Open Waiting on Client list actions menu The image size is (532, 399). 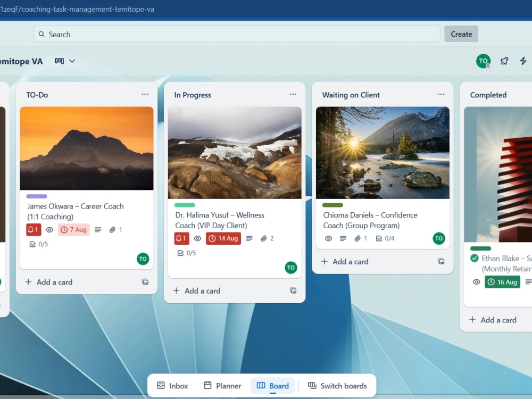(440, 94)
